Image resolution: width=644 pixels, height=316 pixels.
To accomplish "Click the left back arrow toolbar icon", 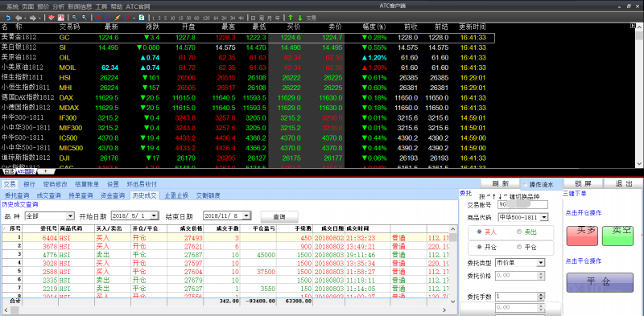I will (18, 18).
